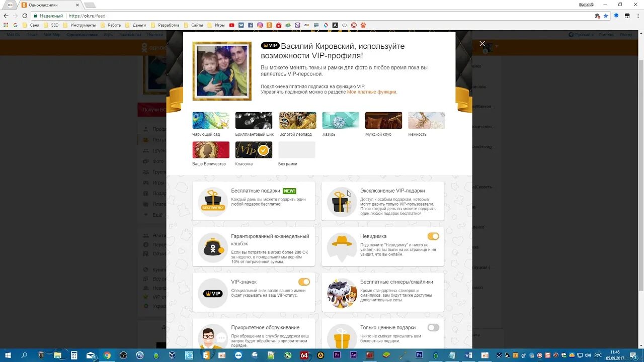Bookmark this page with the star icon

click(x=606, y=16)
